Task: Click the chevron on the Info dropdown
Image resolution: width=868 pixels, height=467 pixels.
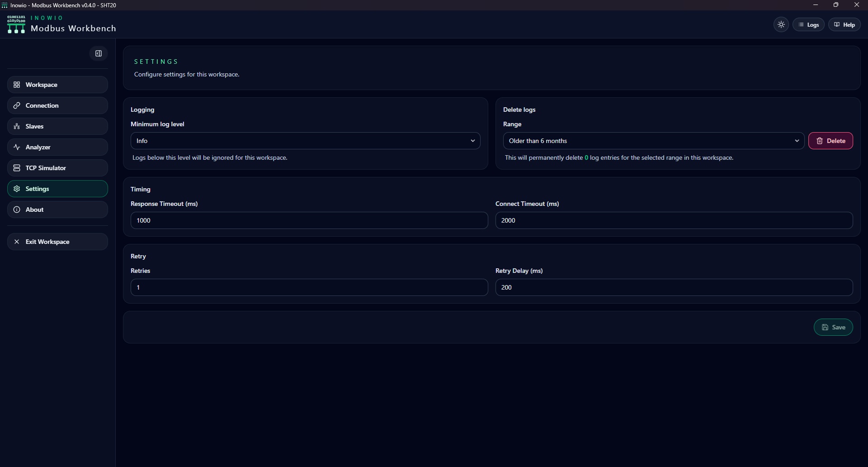Action: pos(473,141)
